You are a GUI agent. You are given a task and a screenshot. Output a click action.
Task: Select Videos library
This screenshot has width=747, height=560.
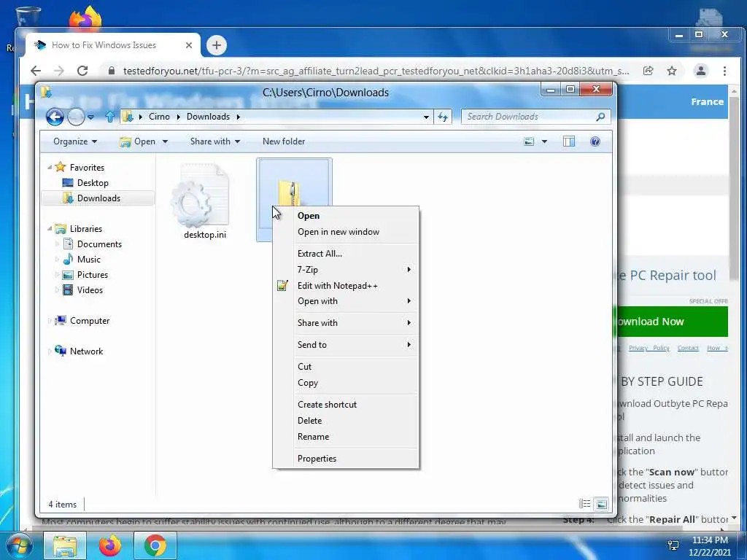pos(90,290)
